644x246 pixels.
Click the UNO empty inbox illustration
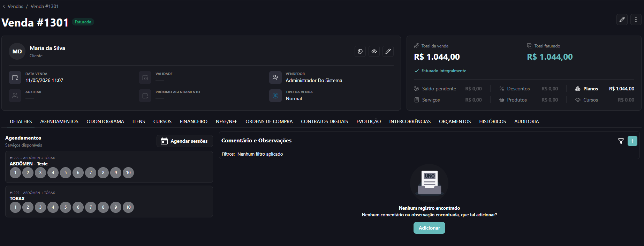(429, 183)
